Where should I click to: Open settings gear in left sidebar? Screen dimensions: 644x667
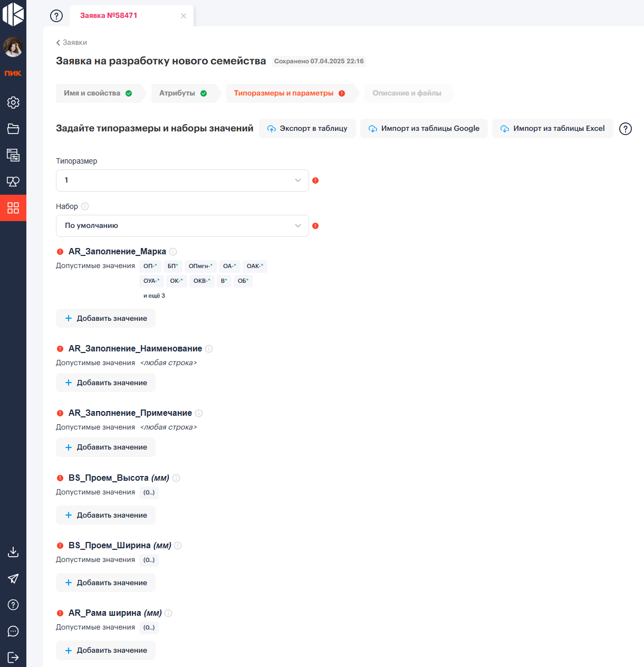13,102
